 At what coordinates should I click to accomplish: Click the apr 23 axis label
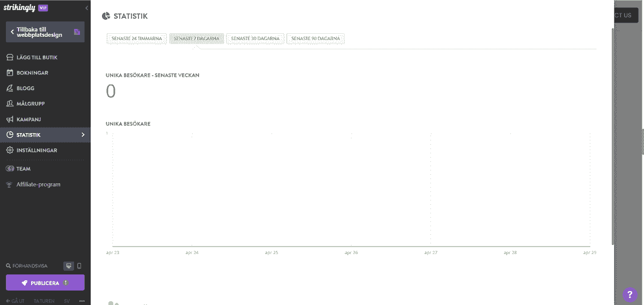(113, 252)
